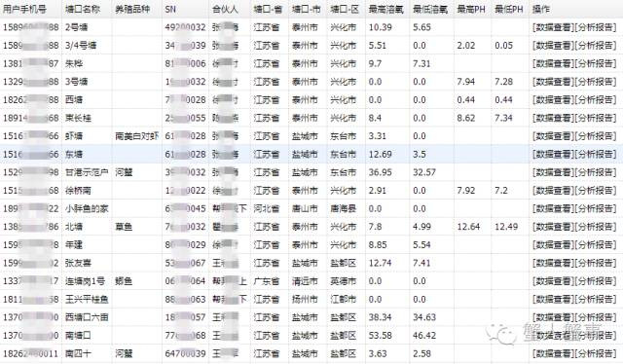Select the 河北省 province cell
The image size is (623, 364).
pos(267,208)
